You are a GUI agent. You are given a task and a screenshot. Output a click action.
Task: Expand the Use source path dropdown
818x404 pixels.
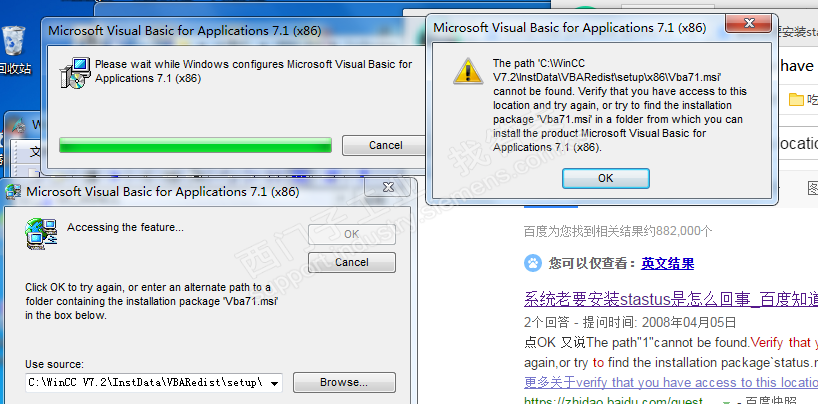click(x=275, y=383)
